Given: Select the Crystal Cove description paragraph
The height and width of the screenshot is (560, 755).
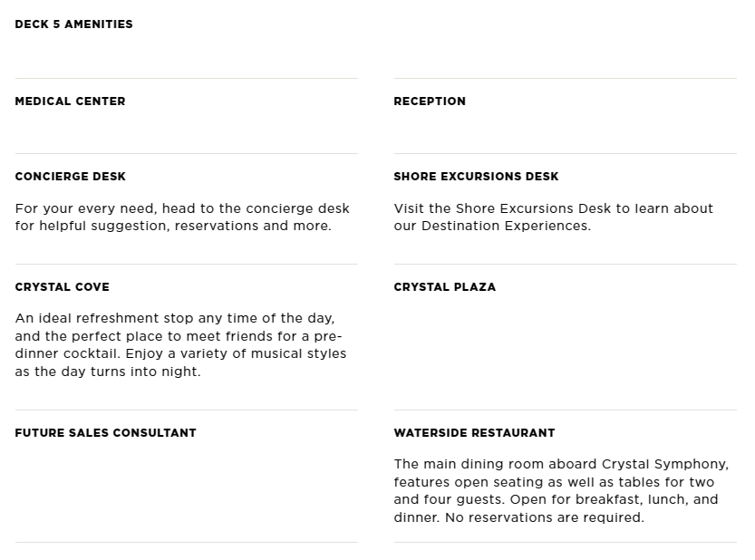Looking at the screenshot, I should [180, 344].
